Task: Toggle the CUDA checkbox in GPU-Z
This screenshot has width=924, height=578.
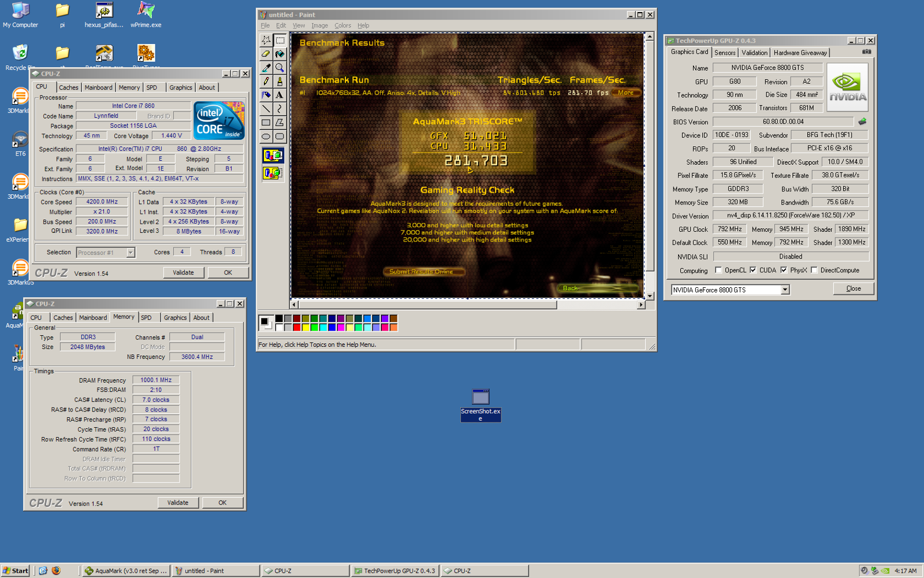Action: (x=753, y=270)
